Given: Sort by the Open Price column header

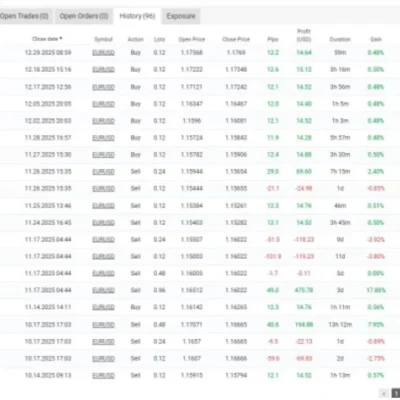Looking at the screenshot, I should (x=192, y=39).
